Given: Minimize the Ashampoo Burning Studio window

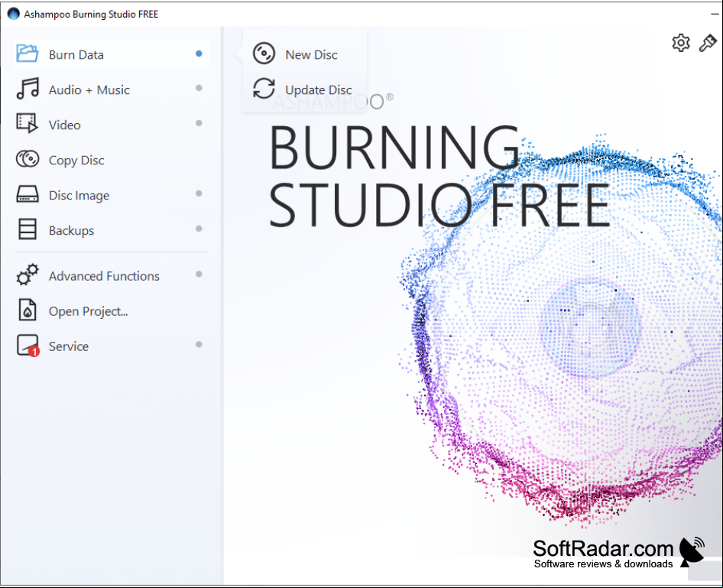Looking at the screenshot, I should click(x=715, y=15).
